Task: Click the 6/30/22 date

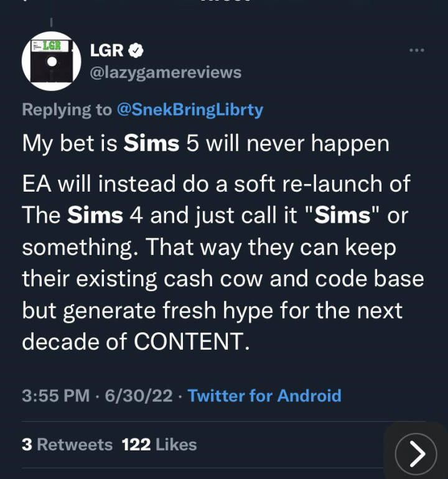Action: pyautogui.click(x=139, y=396)
